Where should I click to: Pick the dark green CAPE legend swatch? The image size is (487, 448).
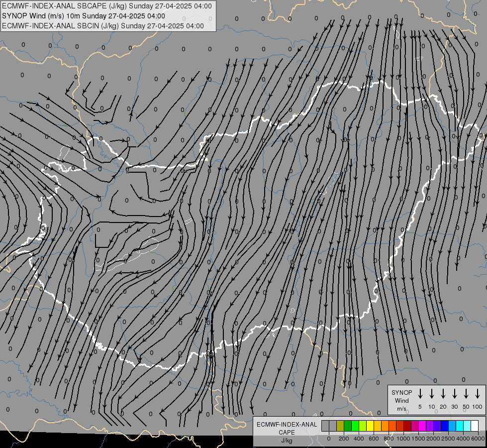348,426
